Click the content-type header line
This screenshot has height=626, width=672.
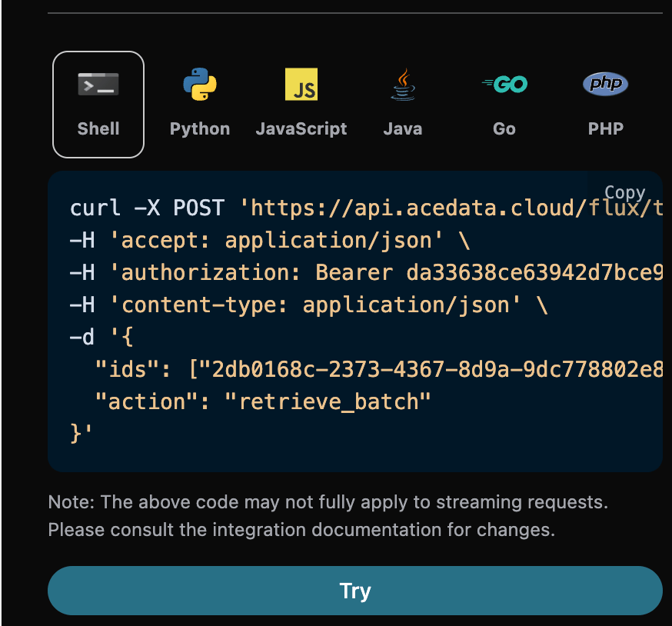[308, 305]
